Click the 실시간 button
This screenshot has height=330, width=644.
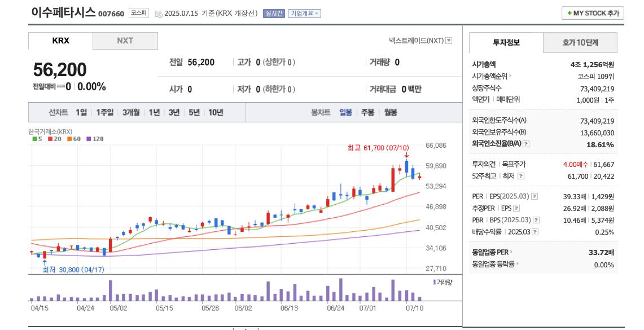point(274,14)
